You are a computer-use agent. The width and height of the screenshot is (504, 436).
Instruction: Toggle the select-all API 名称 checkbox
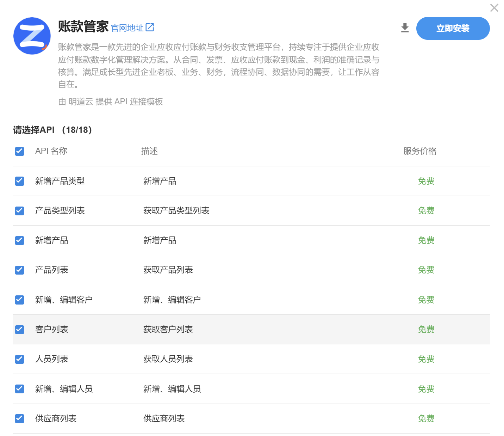pyautogui.click(x=20, y=151)
